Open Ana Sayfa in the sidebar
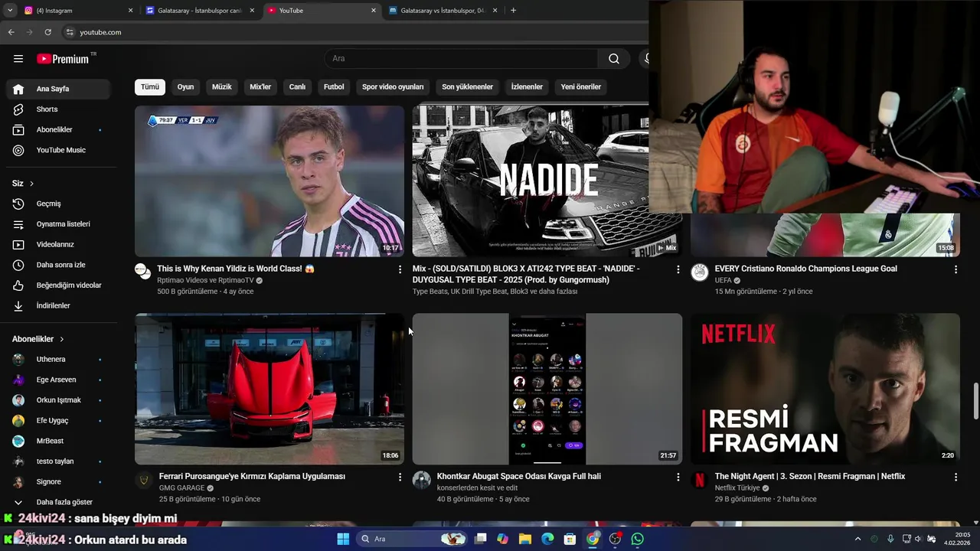980x551 pixels. tap(58, 89)
